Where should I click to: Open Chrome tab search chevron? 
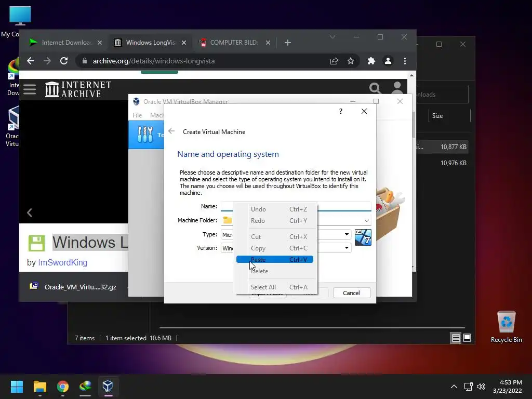click(x=332, y=37)
